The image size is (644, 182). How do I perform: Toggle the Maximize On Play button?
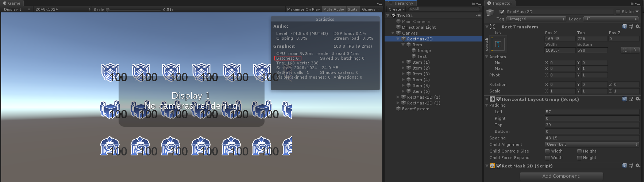303,9
